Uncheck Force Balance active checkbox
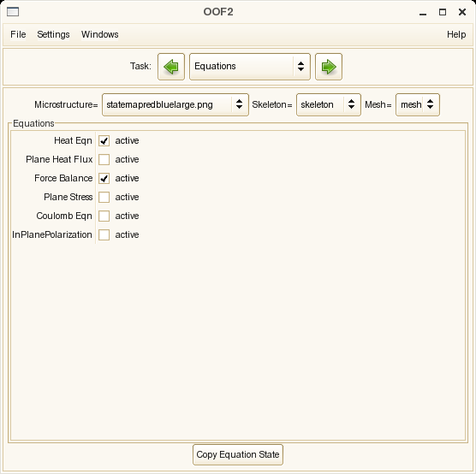Viewport: 476px width, 474px height. (x=104, y=179)
